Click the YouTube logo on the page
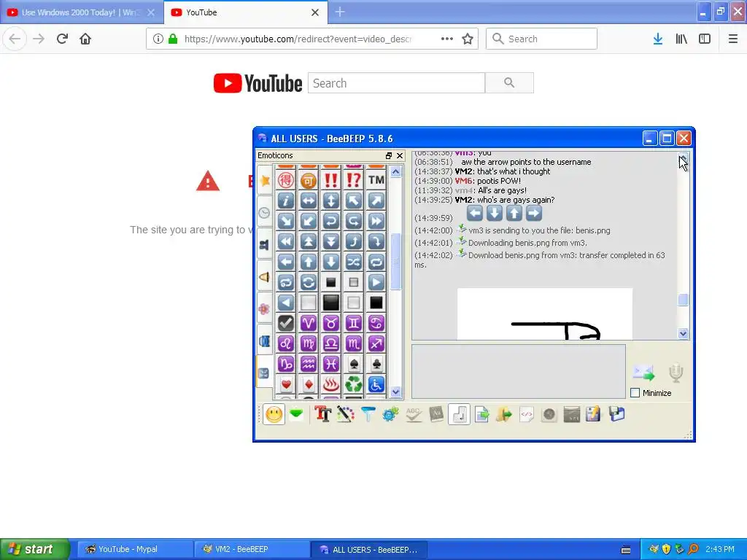The width and height of the screenshot is (747, 560). [258, 83]
